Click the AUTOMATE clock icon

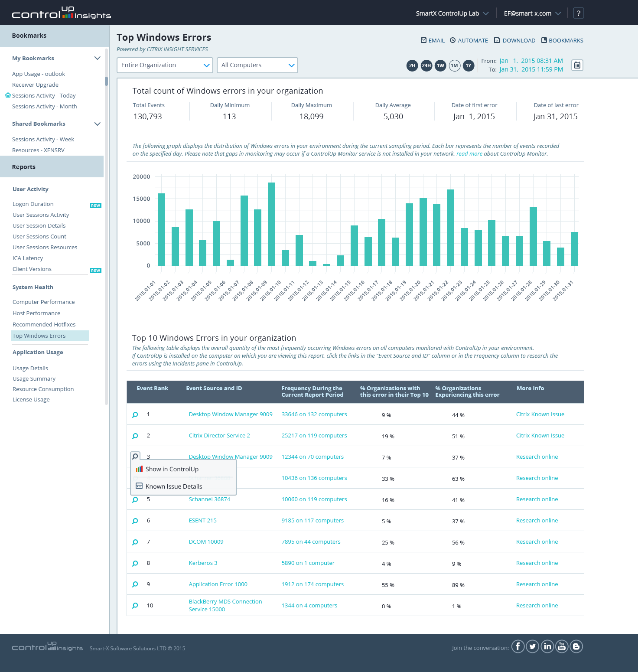453,40
